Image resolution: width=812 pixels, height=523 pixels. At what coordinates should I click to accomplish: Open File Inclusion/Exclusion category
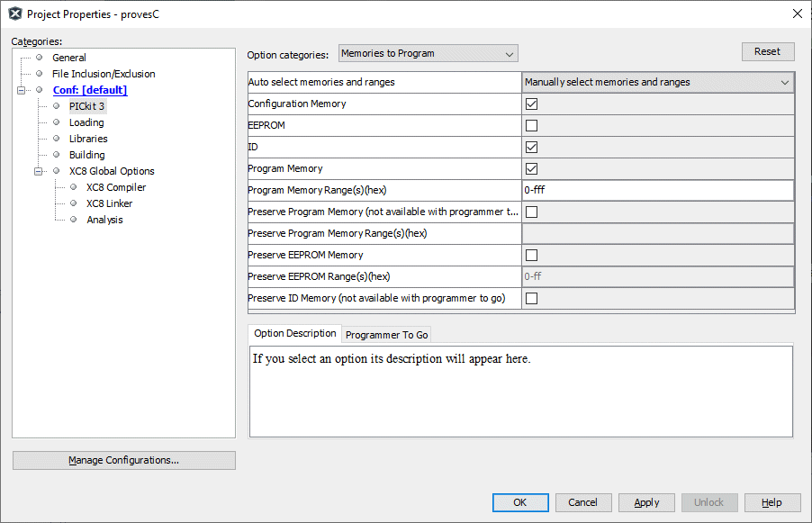103,74
